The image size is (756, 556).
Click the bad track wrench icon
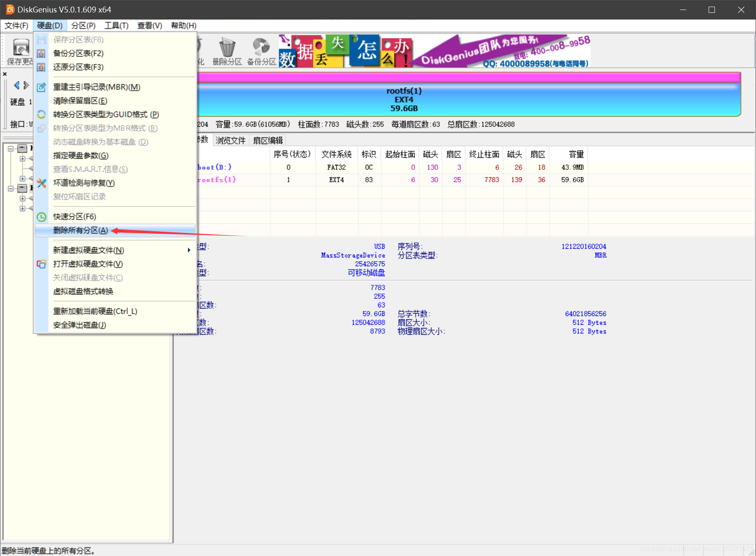(41, 183)
